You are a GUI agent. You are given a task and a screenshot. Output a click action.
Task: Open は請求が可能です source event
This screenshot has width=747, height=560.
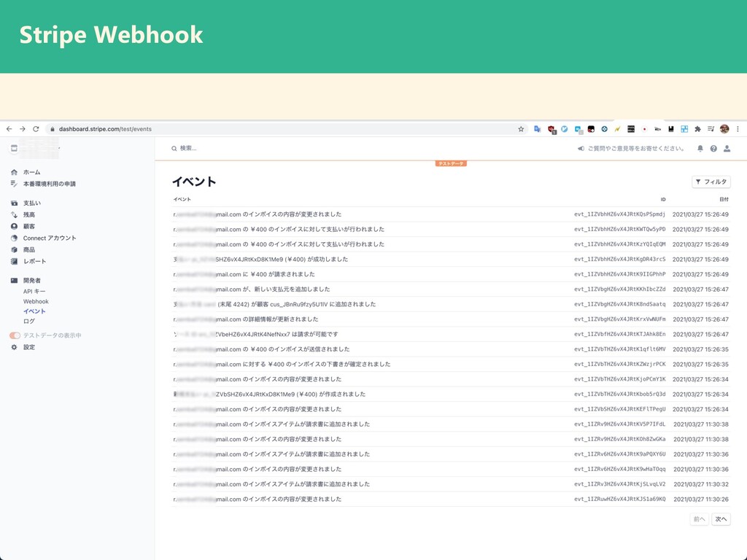[451, 335]
